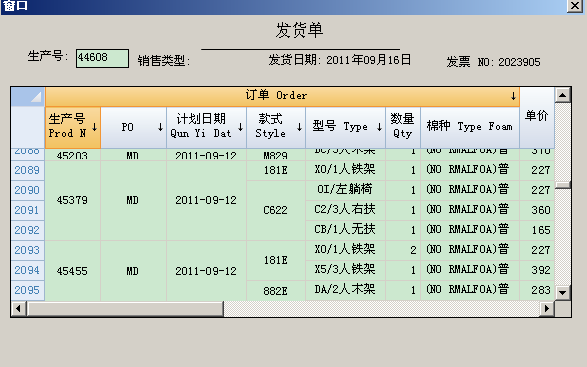
Task: Open the 款式 Style column dropdown arrow
Action: (299, 127)
